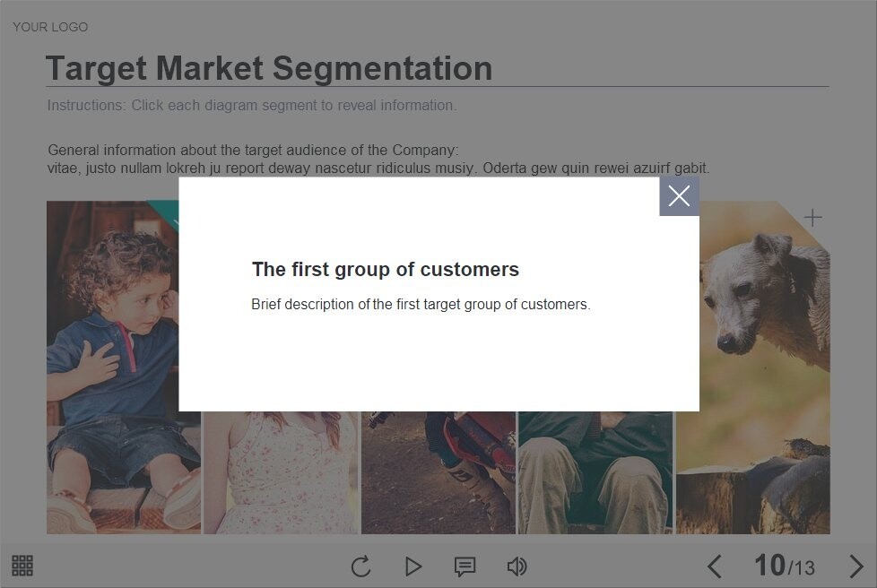877x588 pixels.
Task: Click the motorcycle diagram segment
Action: [438, 466]
